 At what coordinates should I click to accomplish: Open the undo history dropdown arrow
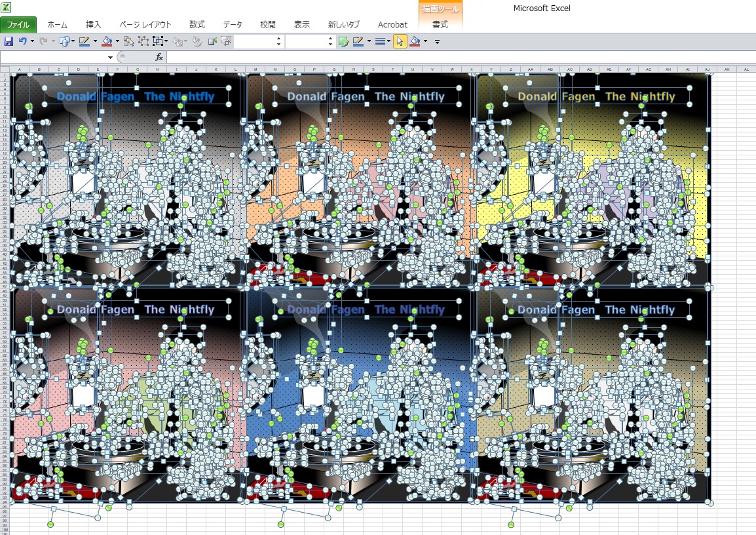32,41
